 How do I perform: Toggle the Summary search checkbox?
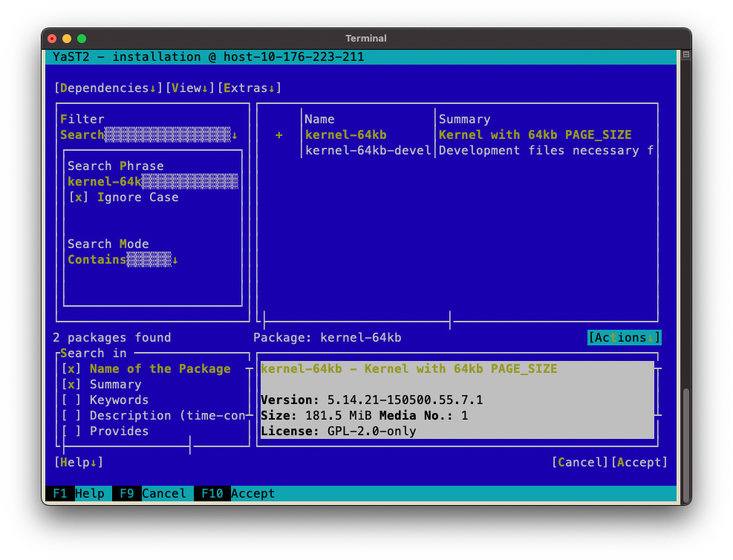pyautogui.click(x=71, y=385)
